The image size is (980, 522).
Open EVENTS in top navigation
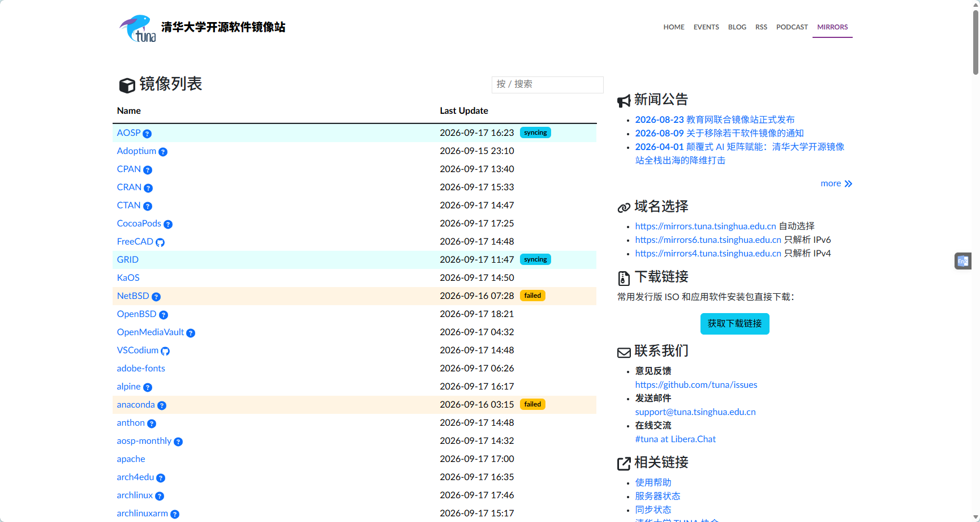tap(706, 27)
